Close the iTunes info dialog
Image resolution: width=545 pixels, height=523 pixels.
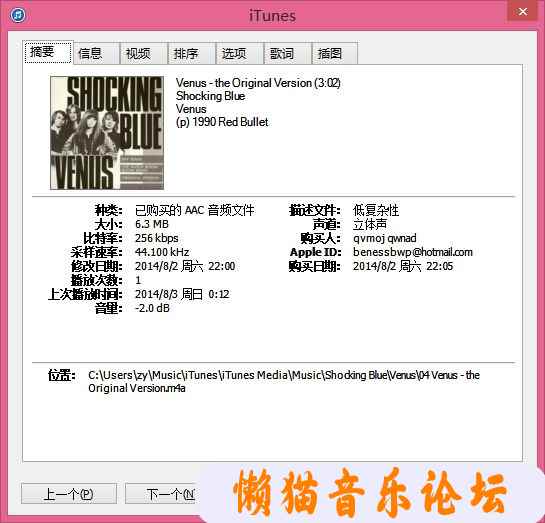pyautogui.click(x=523, y=12)
